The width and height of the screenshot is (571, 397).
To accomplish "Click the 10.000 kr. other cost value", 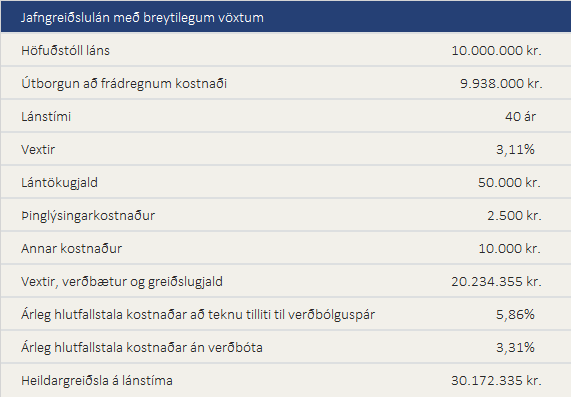I will 509,248.
